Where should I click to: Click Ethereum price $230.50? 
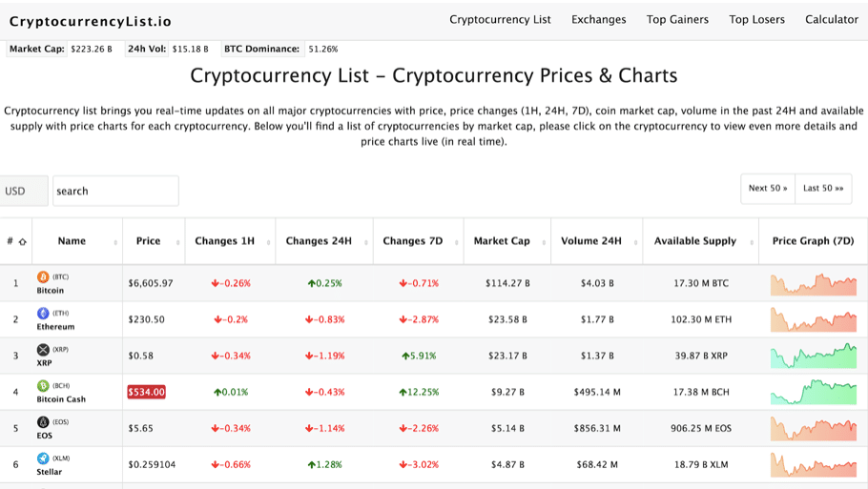(146, 319)
